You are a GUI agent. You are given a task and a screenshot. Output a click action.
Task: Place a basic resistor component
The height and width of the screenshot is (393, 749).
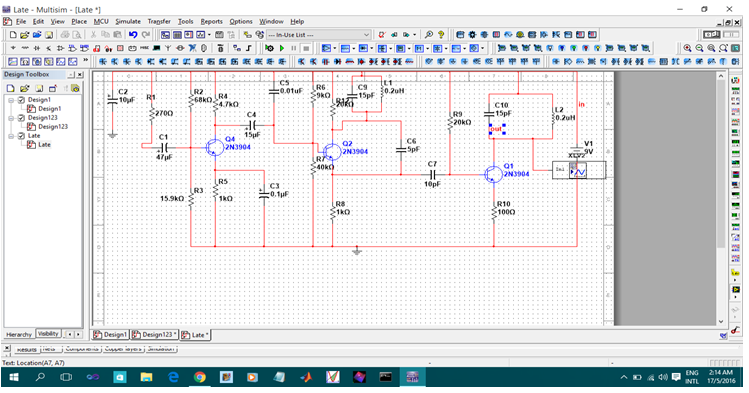25,48
